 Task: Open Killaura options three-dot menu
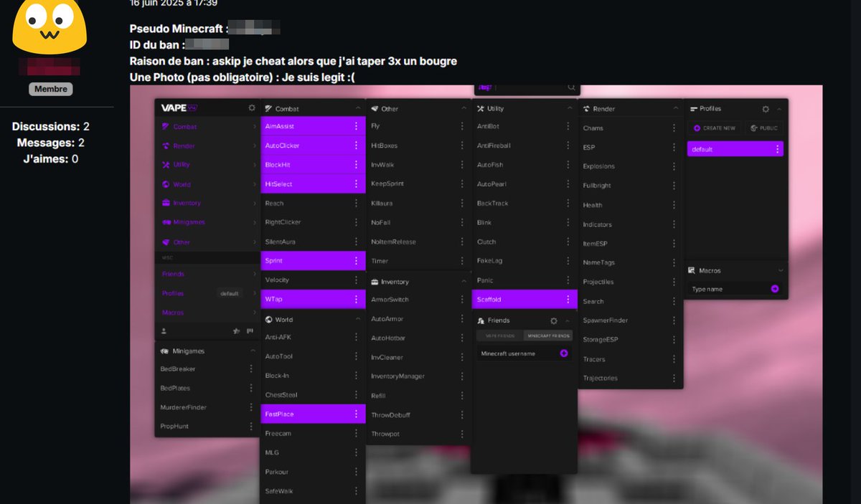[x=462, y=203]
